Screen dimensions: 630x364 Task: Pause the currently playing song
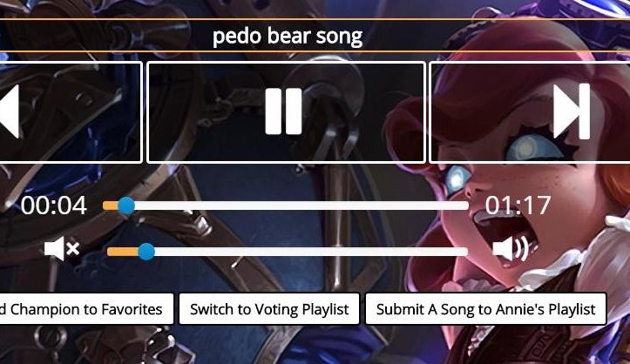point(286,112)
